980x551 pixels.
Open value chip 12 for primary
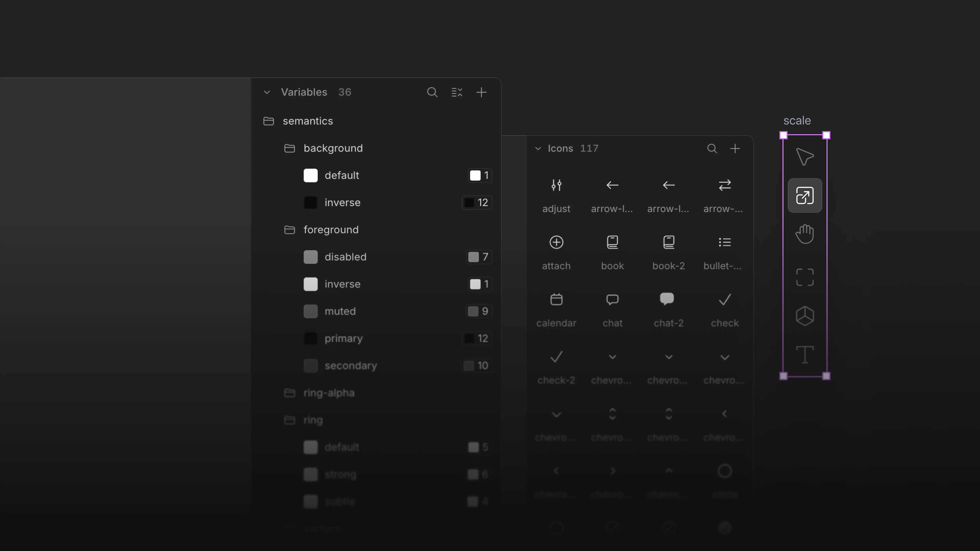click(477, 338)
